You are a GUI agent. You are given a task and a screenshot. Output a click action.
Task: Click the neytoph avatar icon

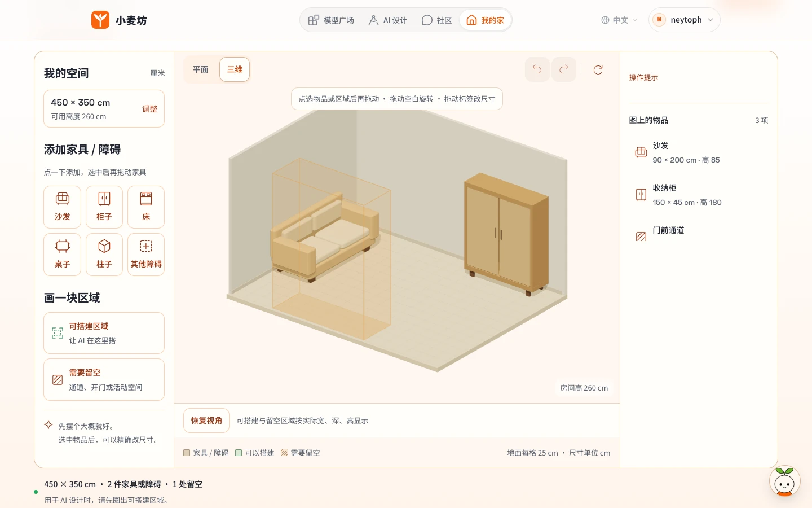point(659,20)
